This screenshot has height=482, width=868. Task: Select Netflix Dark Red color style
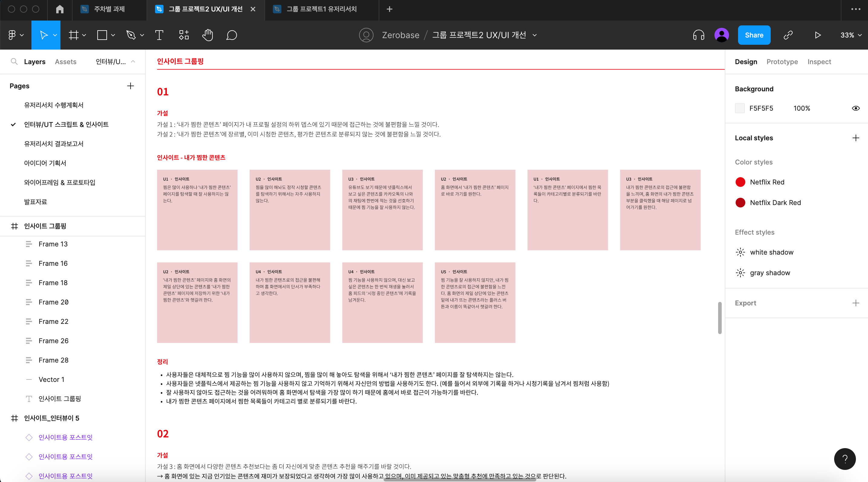click(x=768, y=203)
